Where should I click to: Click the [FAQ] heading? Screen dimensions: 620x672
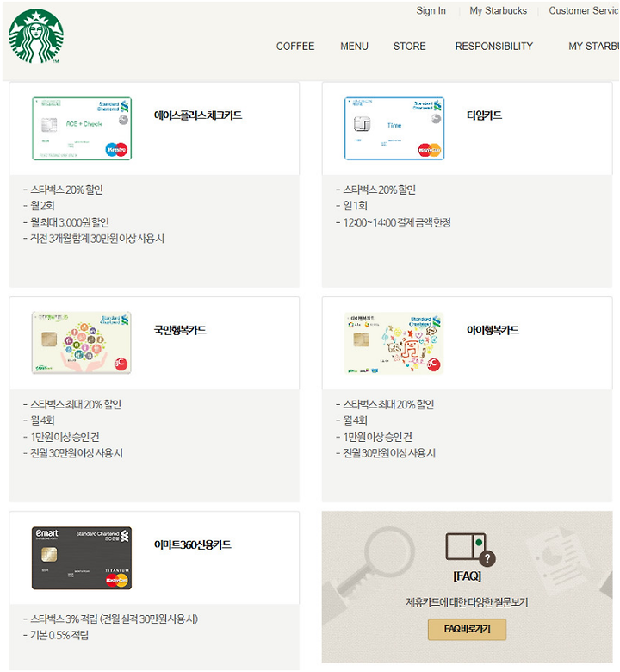(x=467, y=576)
